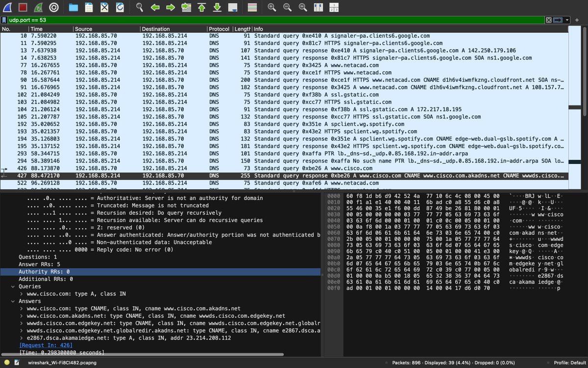This screenshot has width=588, height=368.
Task: Go to the previous packet in history
Action: click(x=155, y=7)
